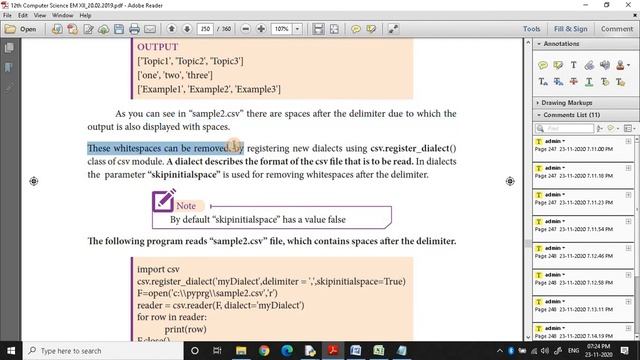Viewport: 640px width, 360px height.
Task: Zoom out with the minus button
Action: pos(245,29)
